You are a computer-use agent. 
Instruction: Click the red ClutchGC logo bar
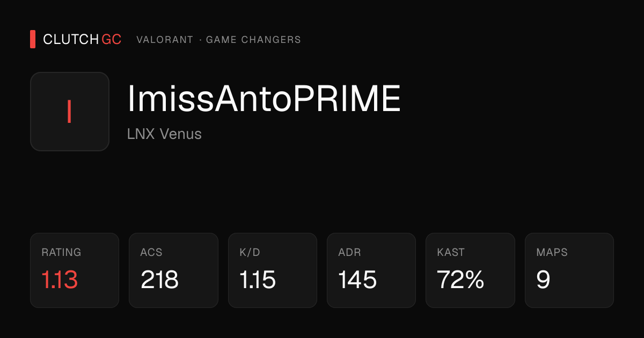click(x=33, y=39)
